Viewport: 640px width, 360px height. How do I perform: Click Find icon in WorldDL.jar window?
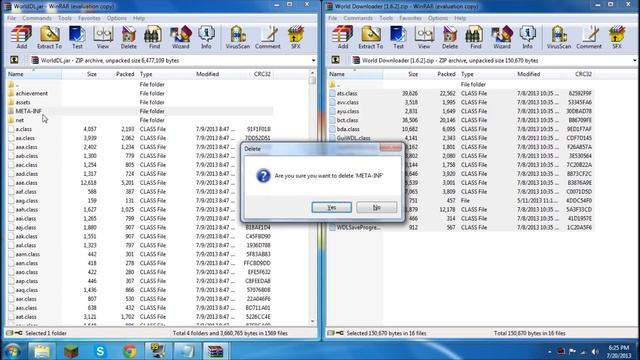pos(154,37)
